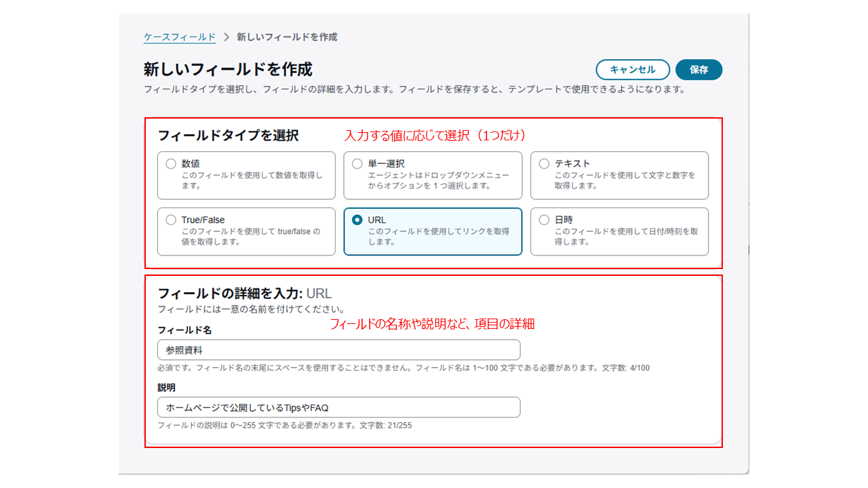
Task: Click the フィールドタイプを選択 section heading
Action: (x=228, y=136)
